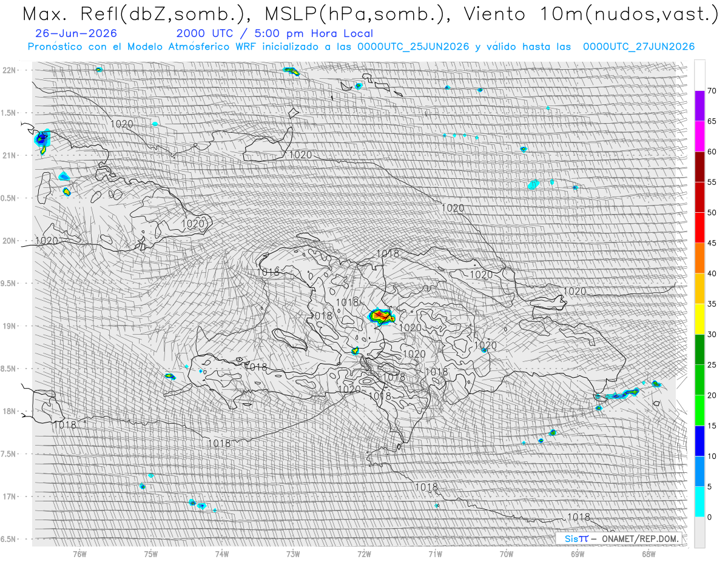Click the yellow 30-35 dBZ colorbar segment

click(x=699, y=319)
